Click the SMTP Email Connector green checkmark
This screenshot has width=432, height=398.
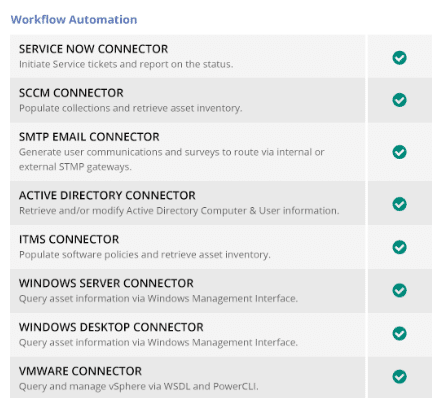coord(399,152)
